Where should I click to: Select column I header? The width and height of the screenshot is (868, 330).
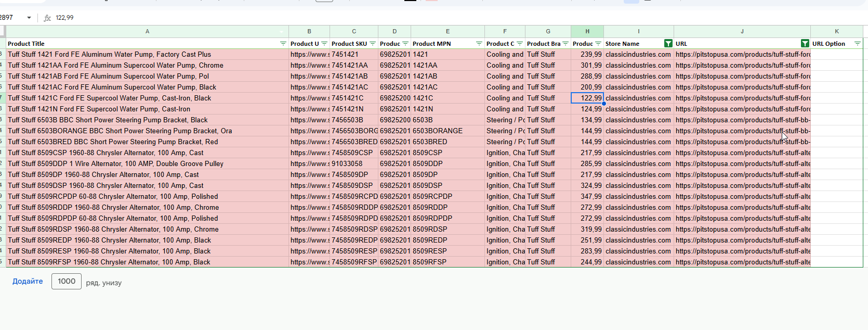point(639,32)
